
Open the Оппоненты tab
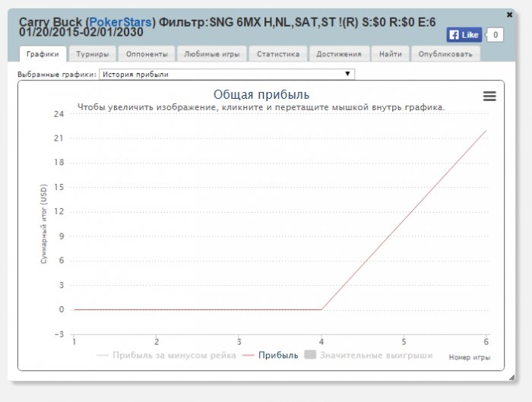pyautogui.click(x=147, y=54)
